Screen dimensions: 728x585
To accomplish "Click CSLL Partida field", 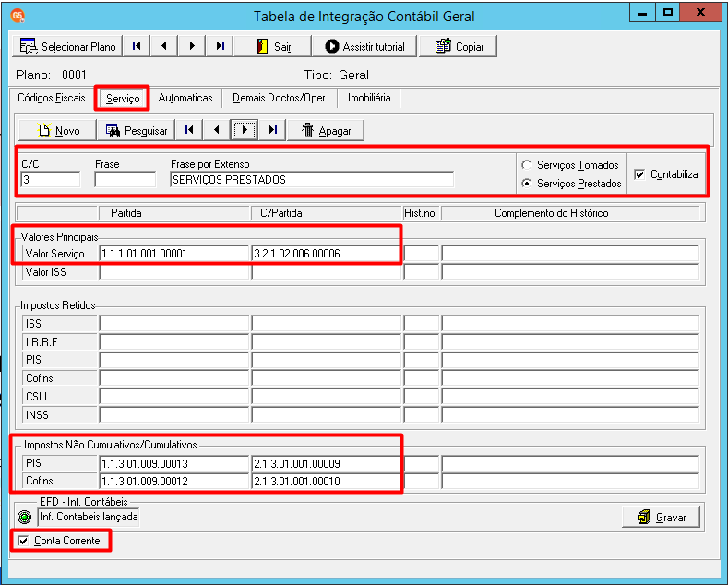I will [x=174, y=397].
